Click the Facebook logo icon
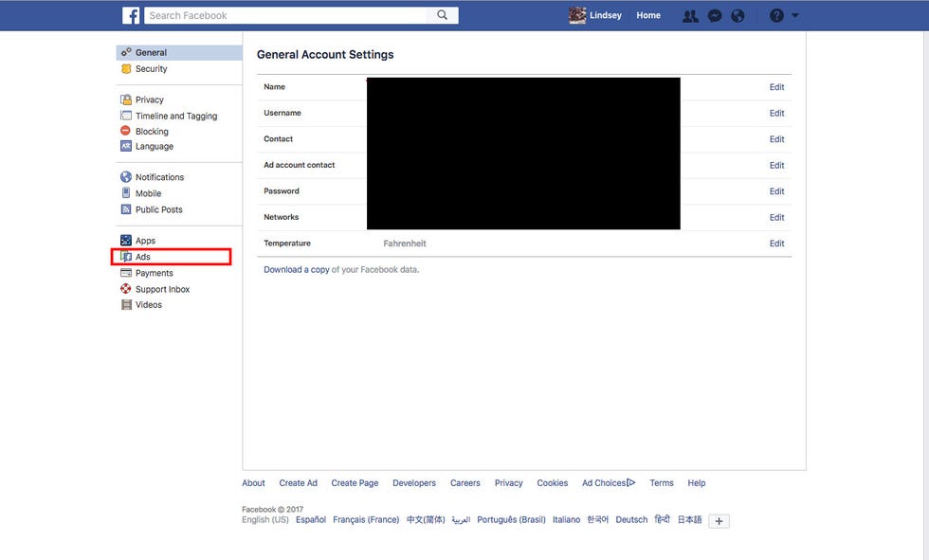The image size is (929, 560). click(131, 15)
